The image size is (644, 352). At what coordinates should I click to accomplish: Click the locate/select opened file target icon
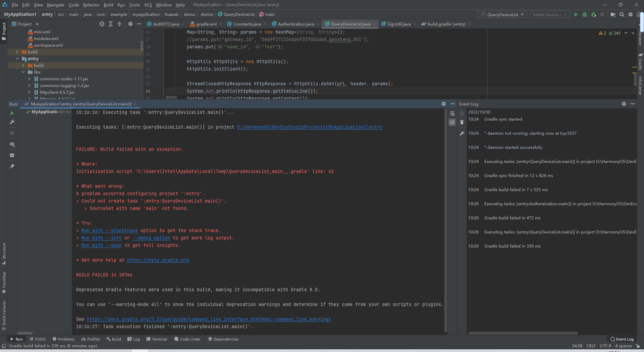click(x=102, y=24)
